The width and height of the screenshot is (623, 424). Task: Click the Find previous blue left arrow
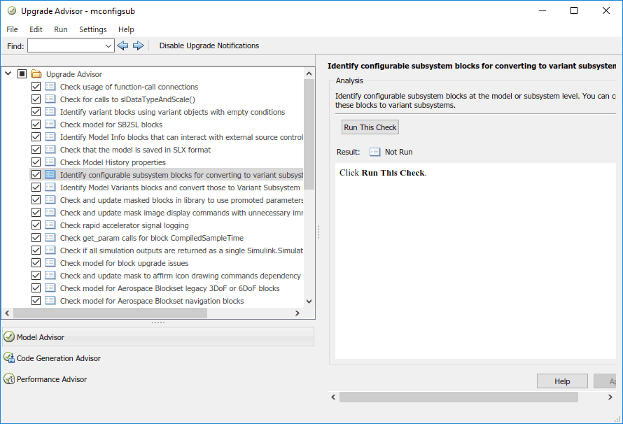point(123,46)
